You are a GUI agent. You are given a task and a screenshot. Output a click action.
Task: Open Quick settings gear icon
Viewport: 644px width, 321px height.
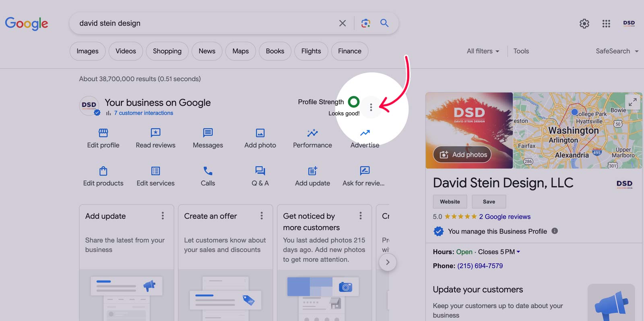coord(584,24)
